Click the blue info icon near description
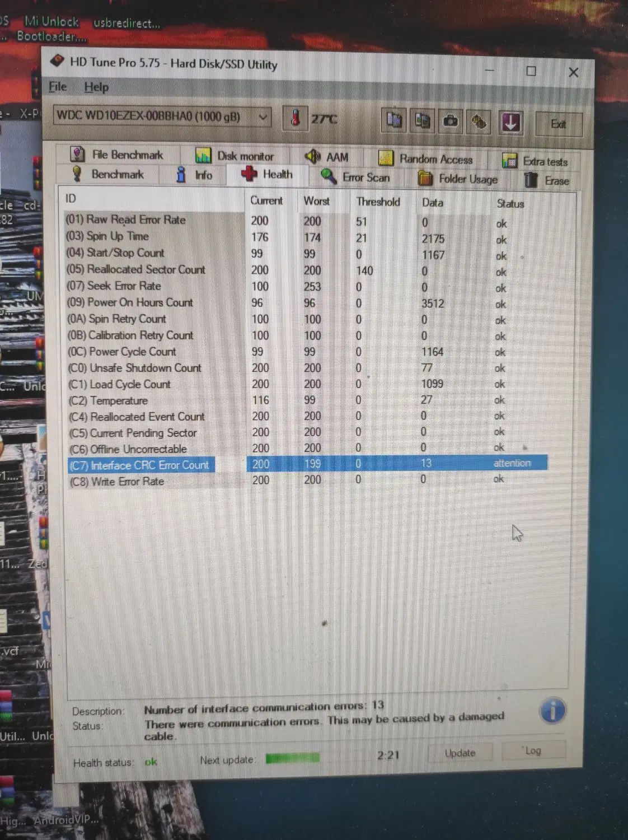The width and height of the screenshot is (628, 840). [x=552, y=711]
